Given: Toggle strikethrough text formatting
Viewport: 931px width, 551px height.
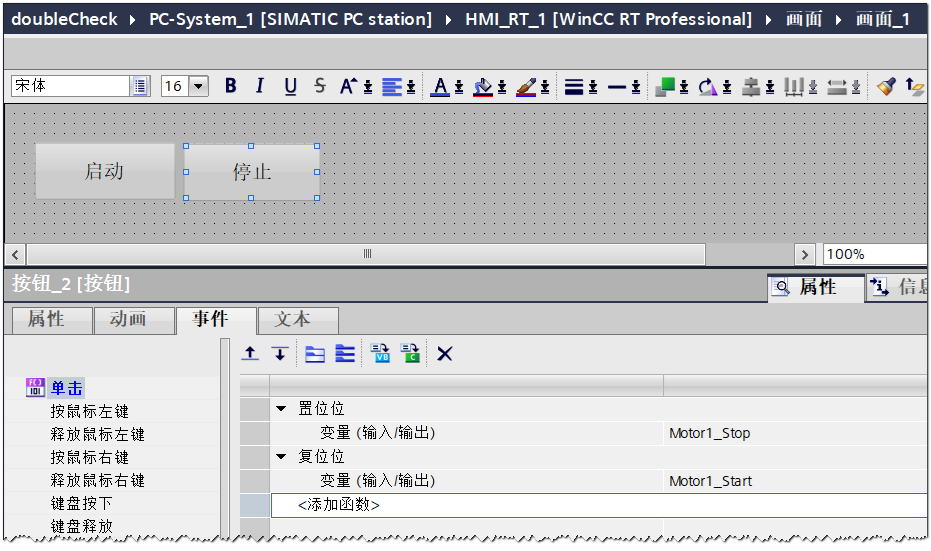Looking at the screenshot, I should [319, 87].
